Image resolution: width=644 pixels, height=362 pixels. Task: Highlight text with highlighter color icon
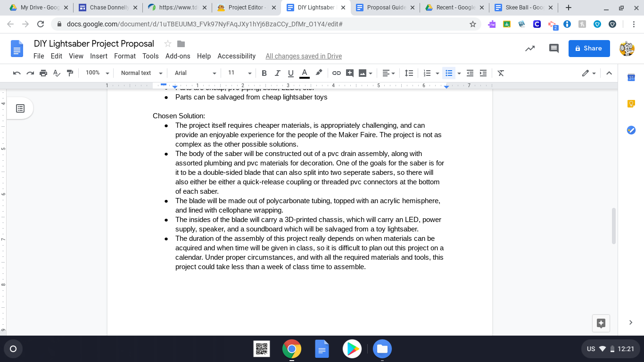click(x=319, y=73)
